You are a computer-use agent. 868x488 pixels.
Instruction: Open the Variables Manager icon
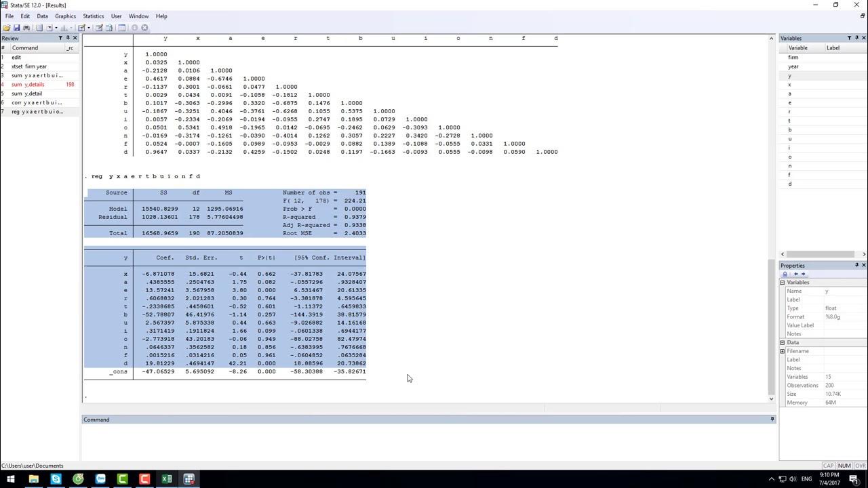(122, 28)
